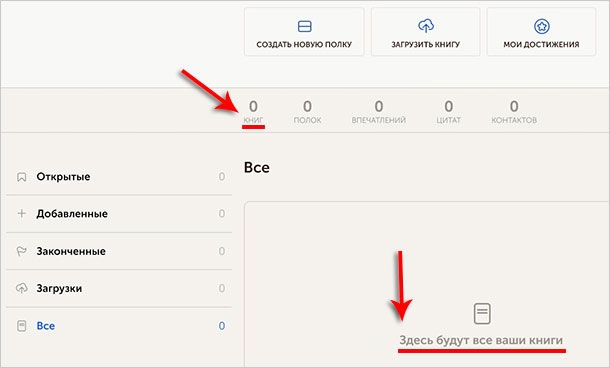Click the book icon beside Все in sidebar
This screenshot has width=610, height=368.
coord(22,326)
